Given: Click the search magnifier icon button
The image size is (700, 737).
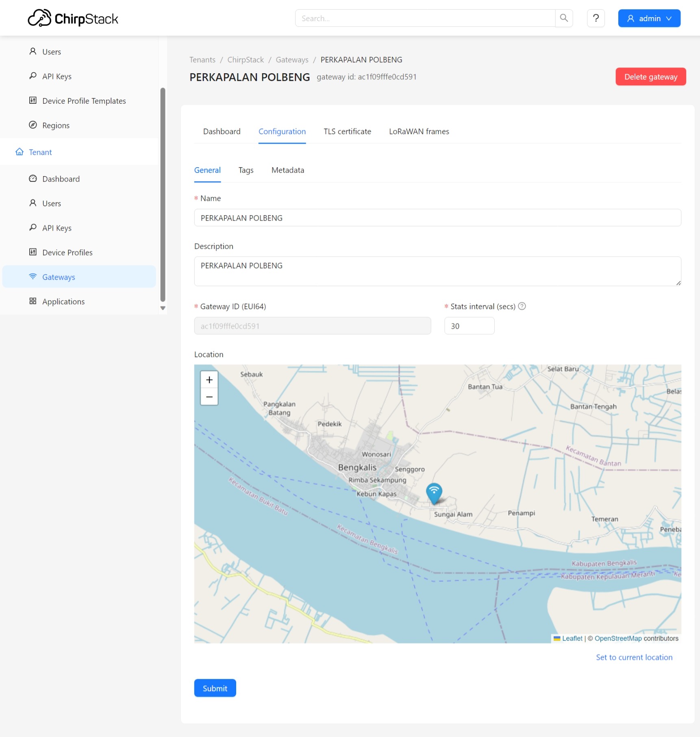Looking at the screenshot, I should coord(564,18).
